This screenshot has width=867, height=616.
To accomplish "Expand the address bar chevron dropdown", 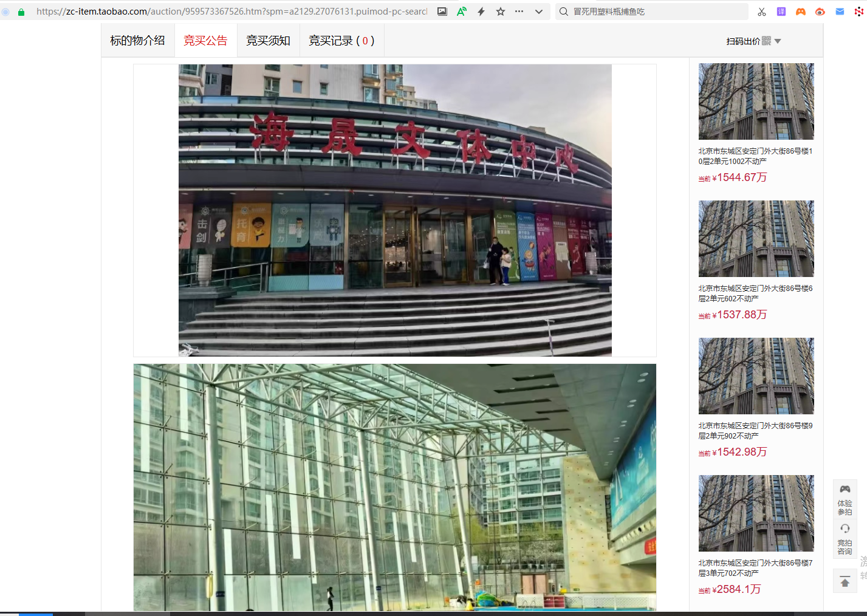I will [x=539, y=12].
